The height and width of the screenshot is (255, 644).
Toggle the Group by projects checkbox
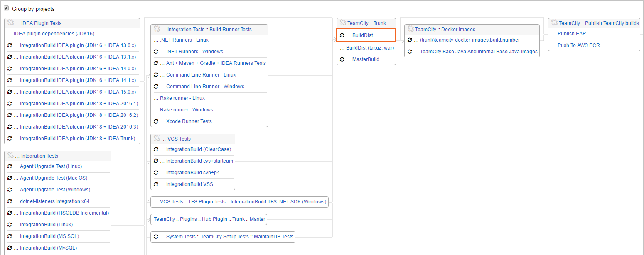tap(6, 8)
